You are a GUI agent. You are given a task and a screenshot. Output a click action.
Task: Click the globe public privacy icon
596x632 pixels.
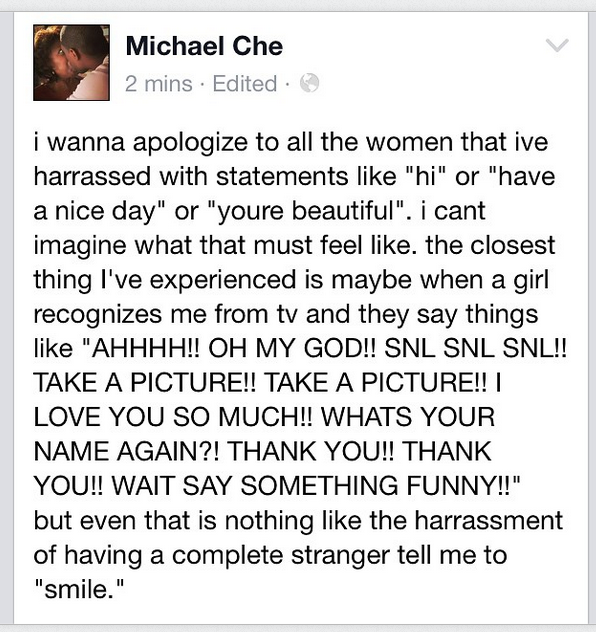pos(309,83)
